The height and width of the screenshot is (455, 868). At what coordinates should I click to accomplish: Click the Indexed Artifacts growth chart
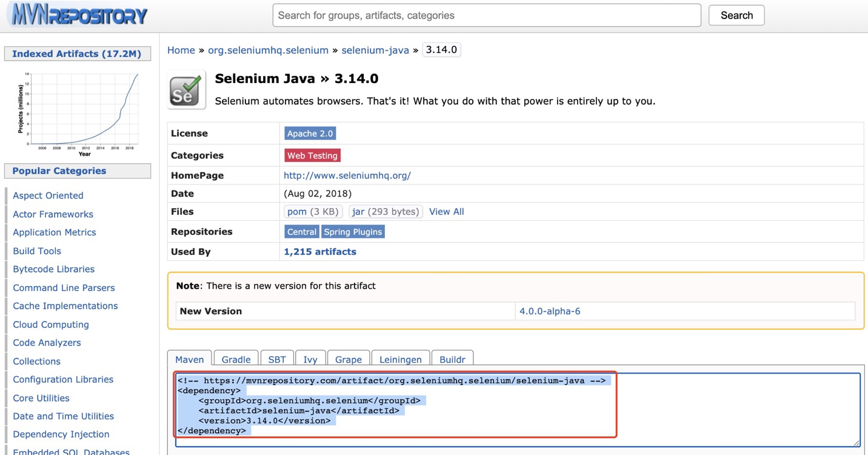(78, 112)
